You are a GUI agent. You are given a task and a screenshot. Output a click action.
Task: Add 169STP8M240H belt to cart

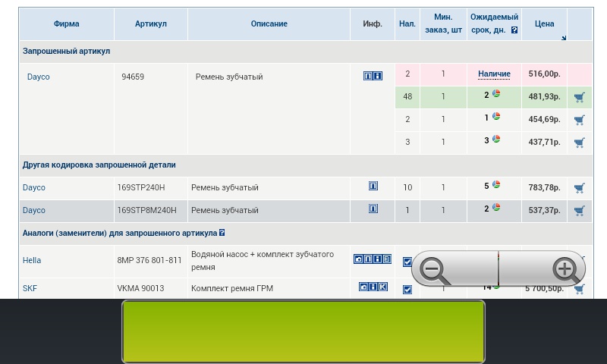[x=580, y=211]
